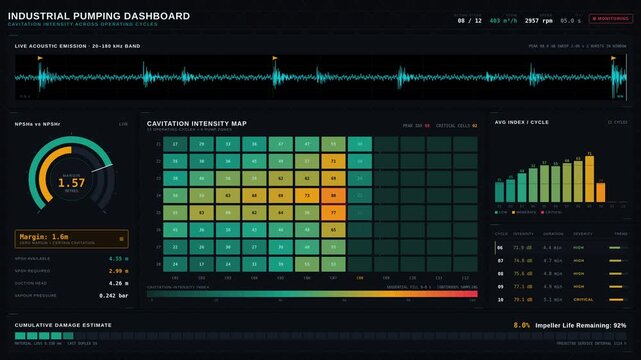Click the Live Acoustic Emission panel heading
This screenshot has height=360, width=641.
pos(77,46)
